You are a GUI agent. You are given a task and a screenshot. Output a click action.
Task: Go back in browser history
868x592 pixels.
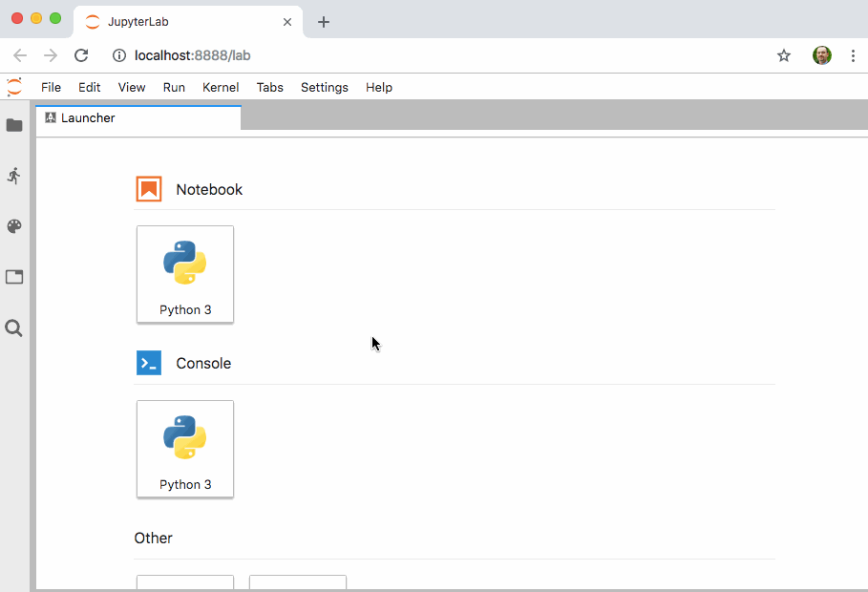(20, 55)
